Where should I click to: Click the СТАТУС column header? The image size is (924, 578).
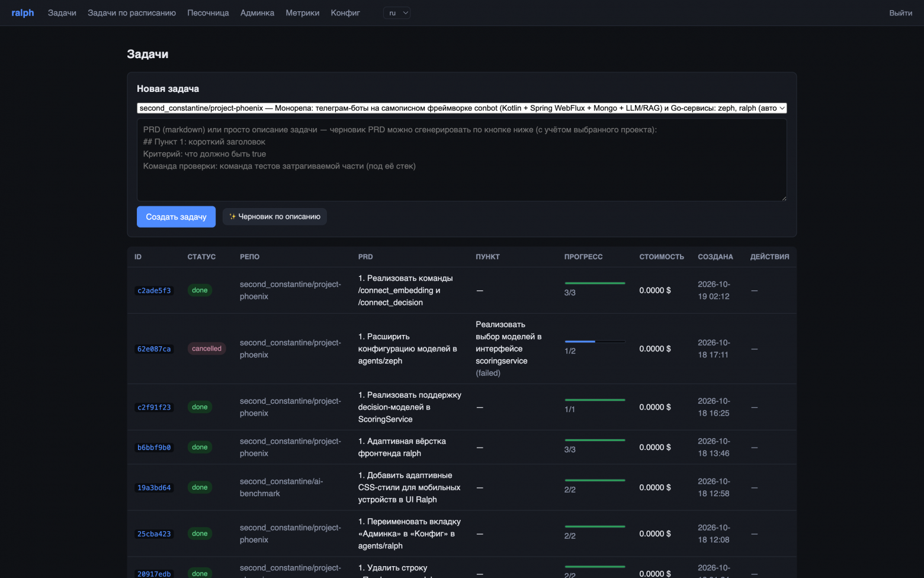tap(201, 257)
